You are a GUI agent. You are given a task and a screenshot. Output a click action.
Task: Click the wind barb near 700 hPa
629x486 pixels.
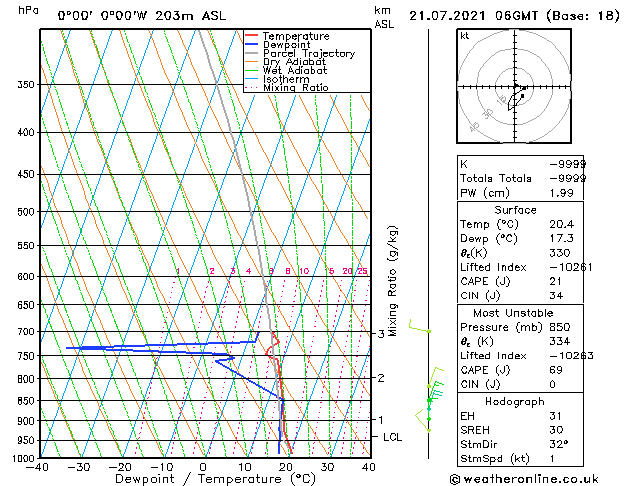419,326
